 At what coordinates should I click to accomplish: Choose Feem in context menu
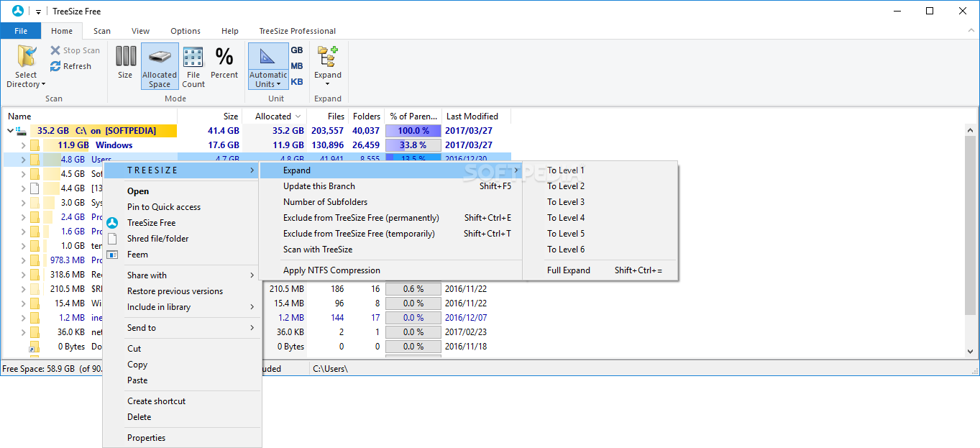pyautogui.click(x=181, y=255)
